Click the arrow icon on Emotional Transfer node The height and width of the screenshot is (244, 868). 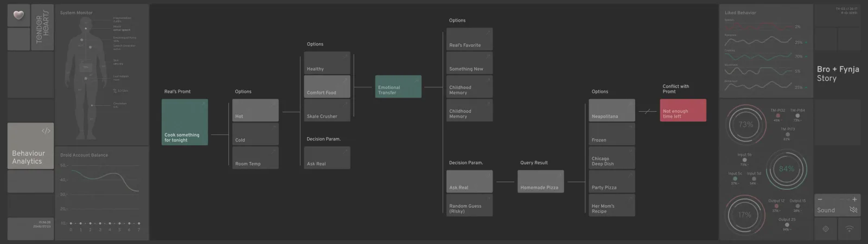(417, 80)
